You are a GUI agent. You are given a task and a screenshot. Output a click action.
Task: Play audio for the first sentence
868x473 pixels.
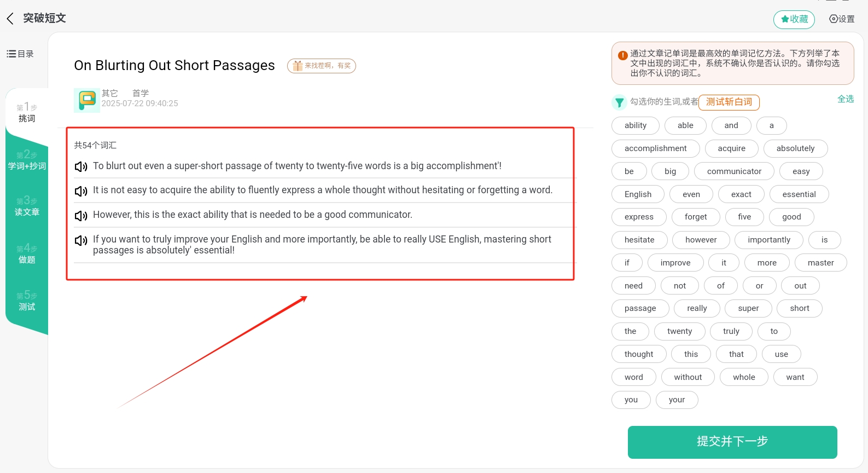point(81,166)
